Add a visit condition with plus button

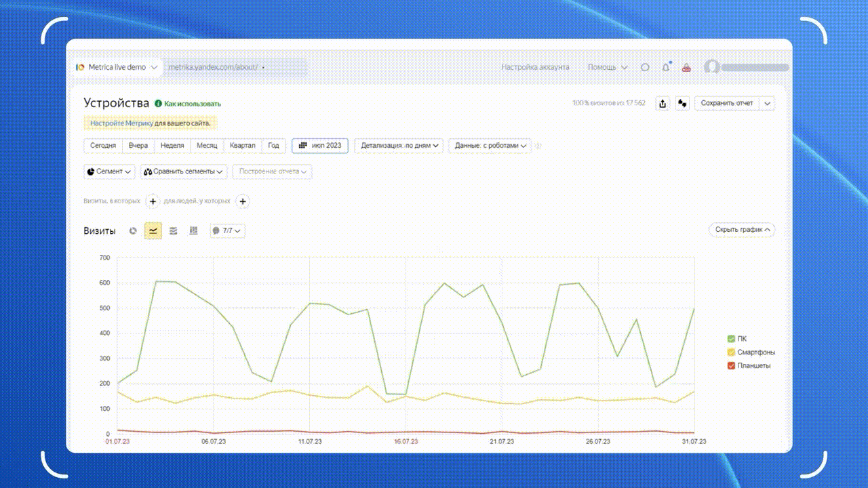[x=153, y=201]
